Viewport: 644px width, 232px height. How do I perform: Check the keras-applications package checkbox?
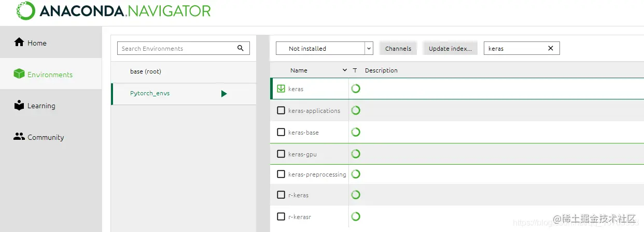[x=281, y=110]
